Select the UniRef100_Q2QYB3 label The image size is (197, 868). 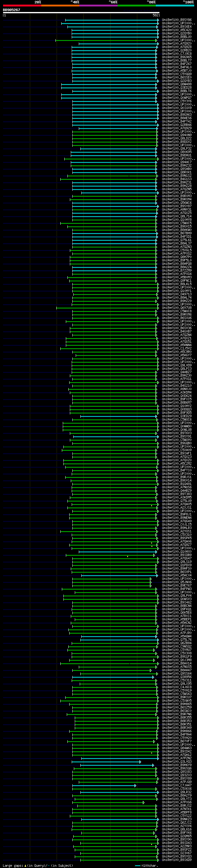pyautogui.click(x=177, y=81)
